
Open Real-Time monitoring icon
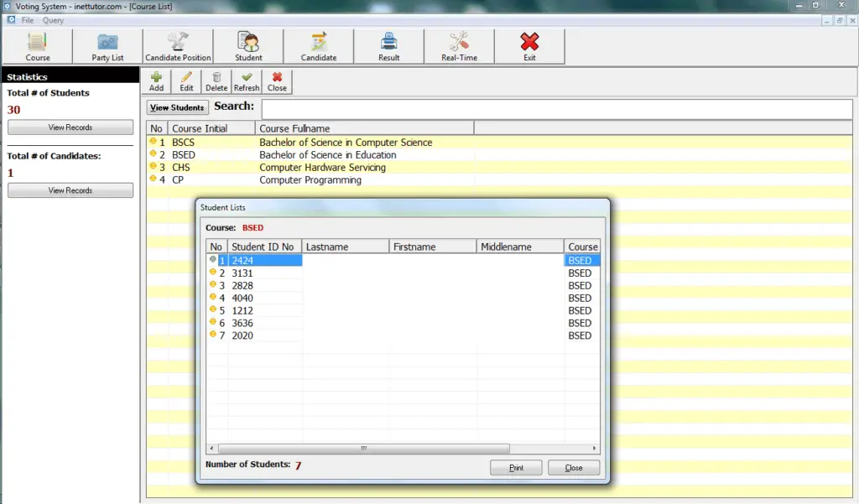click(x=459, y=46)
